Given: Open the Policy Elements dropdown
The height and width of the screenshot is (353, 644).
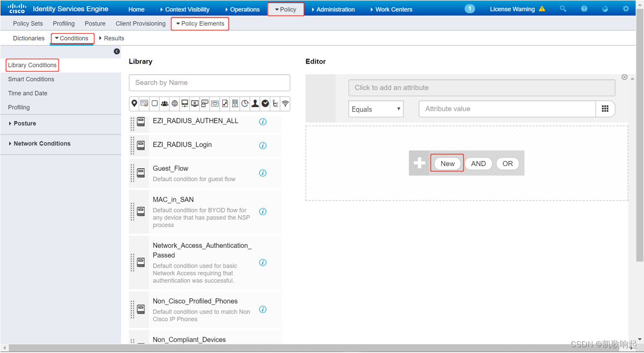Looking at the screenshot, I should (200, 23).
